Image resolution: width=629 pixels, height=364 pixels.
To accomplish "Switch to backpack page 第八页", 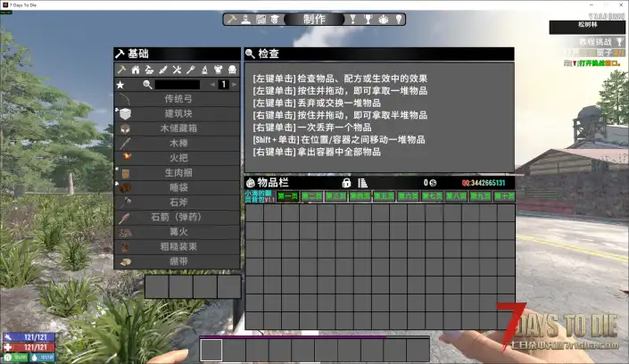I will 457,196.
